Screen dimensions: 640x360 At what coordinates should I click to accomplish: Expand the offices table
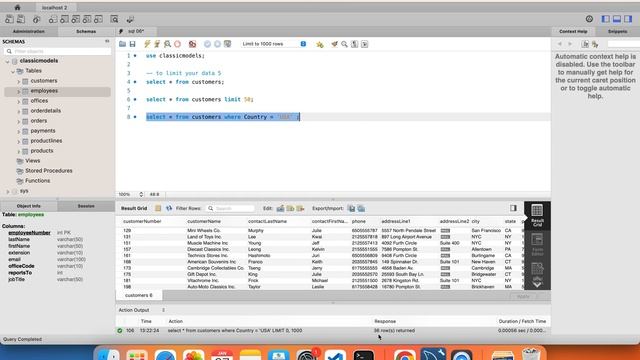(x=18, y=101)
